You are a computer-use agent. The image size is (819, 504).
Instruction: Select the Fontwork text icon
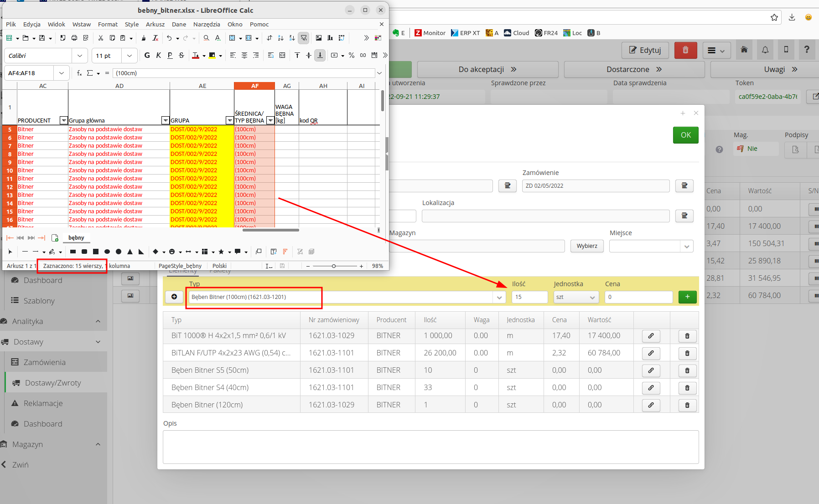285,252
